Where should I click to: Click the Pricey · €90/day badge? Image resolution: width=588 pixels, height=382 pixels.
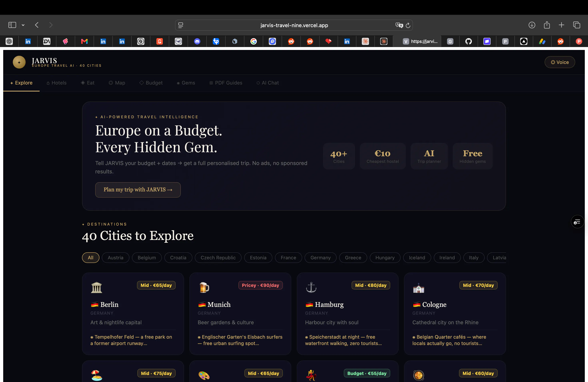click(x=260, y=285)
